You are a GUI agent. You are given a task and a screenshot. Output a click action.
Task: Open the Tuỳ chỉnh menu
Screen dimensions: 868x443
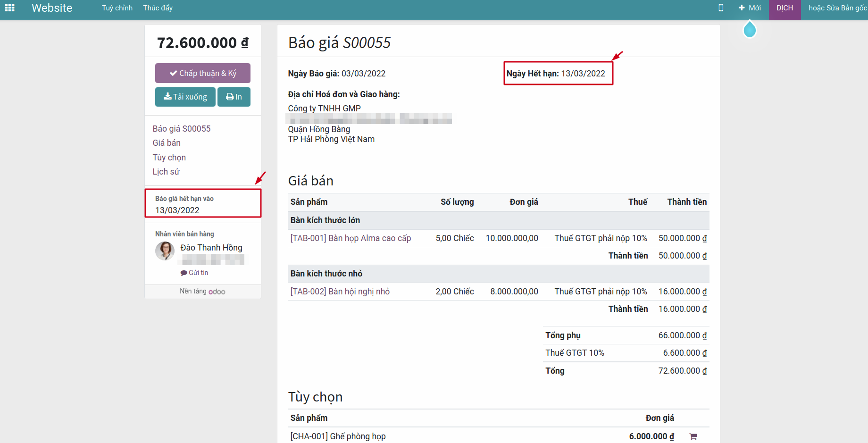click(117, 8)
